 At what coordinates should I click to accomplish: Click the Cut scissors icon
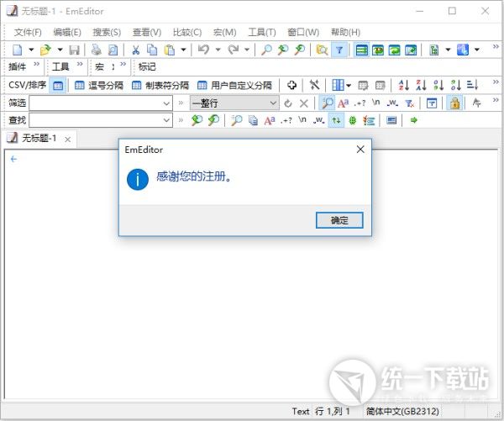(x=135, y=50)
